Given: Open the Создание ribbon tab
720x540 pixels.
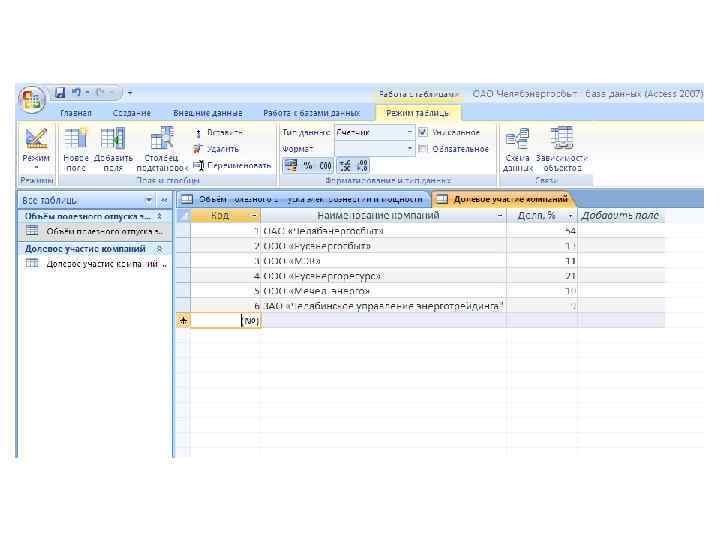Looking at the screenshot, I should [x=132, y=113].
